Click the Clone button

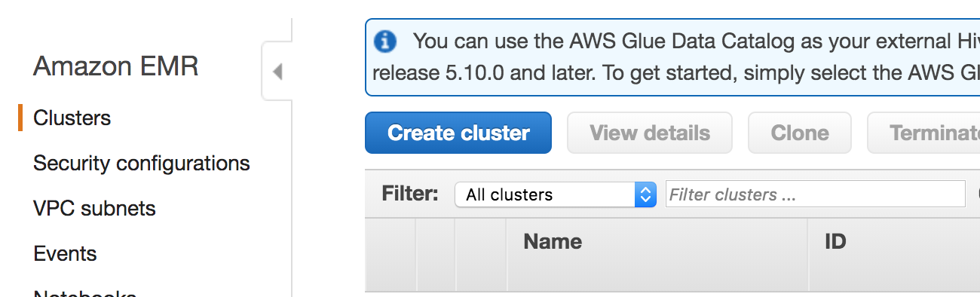[800, 133]
